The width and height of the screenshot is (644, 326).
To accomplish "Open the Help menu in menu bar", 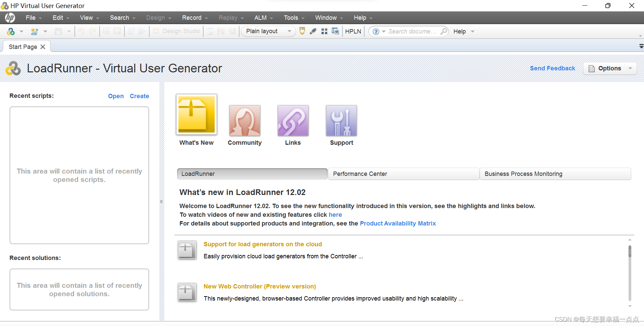I will click(x=363, y=18).
